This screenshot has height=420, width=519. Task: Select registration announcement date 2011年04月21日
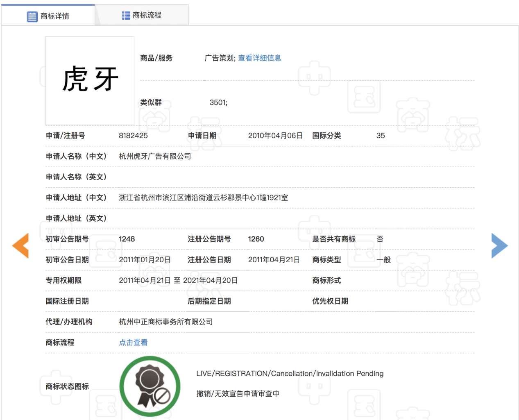tap(274, 260)
